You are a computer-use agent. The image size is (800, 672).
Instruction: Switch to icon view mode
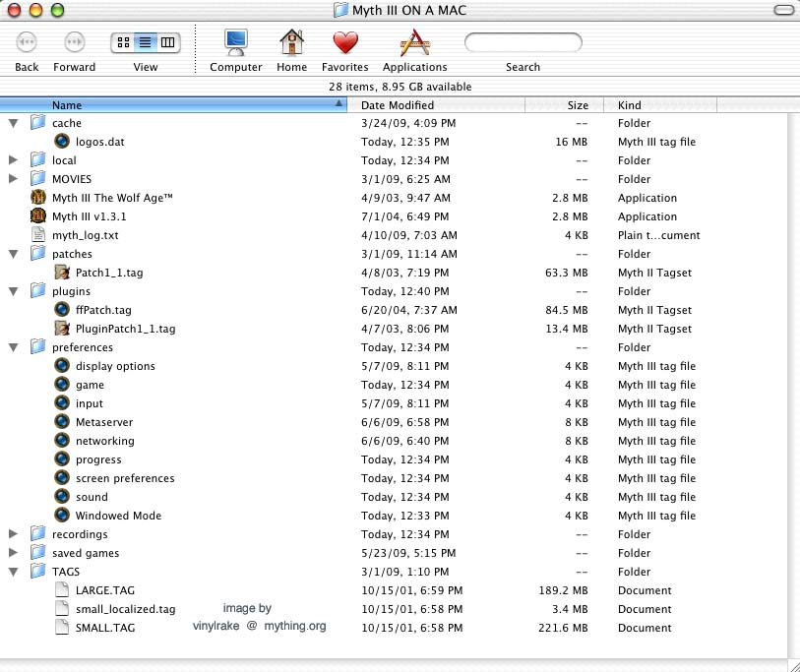(123, 42)
